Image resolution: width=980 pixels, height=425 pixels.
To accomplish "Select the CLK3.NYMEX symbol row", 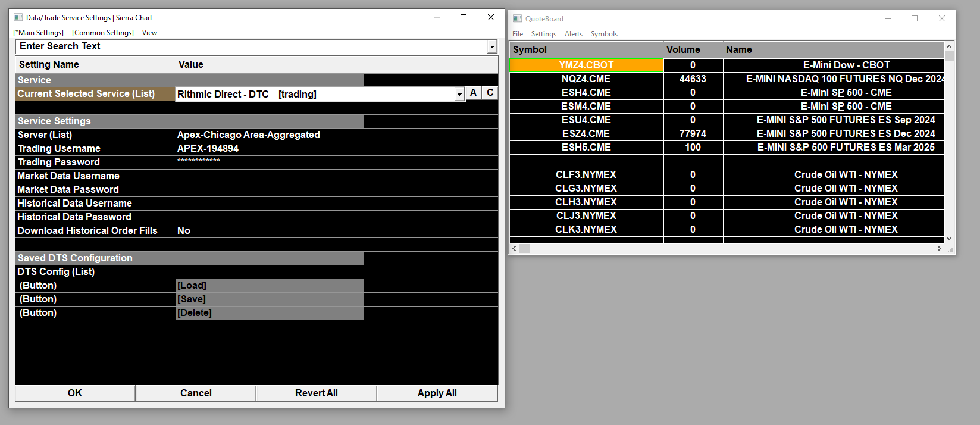I will tap(587, 230).
